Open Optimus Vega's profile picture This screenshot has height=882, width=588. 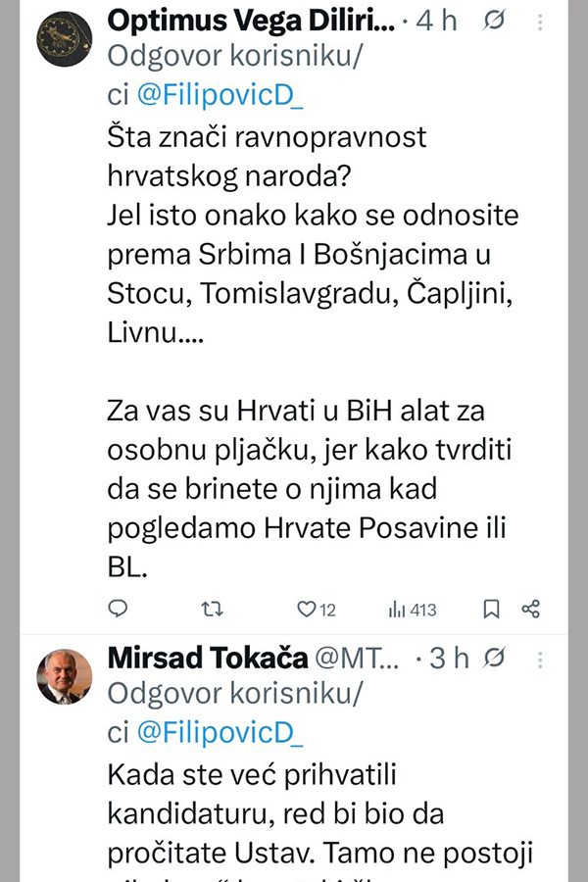click(64, 39)
